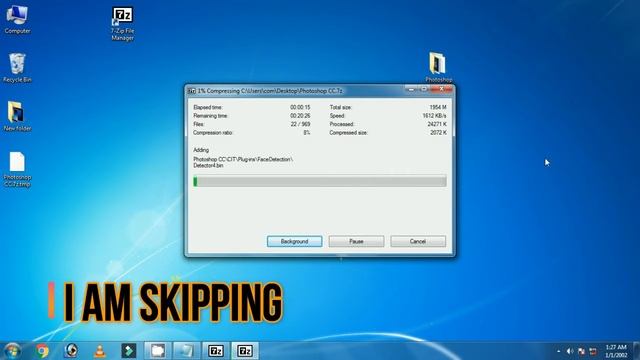Click the Elapsed time value 00:00:15

point(300,107)
